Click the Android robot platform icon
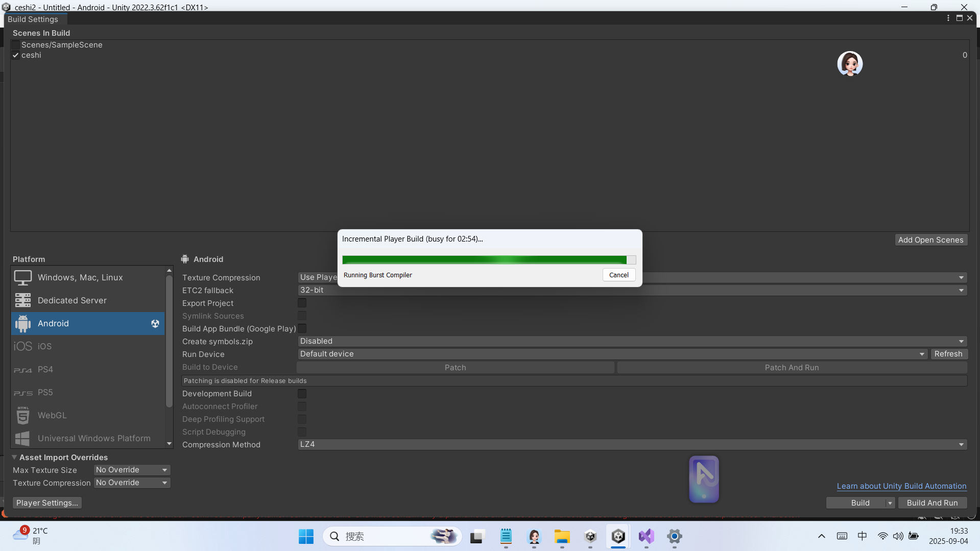The height and width of the screenshot is (551, 980). tap(23, 324)
